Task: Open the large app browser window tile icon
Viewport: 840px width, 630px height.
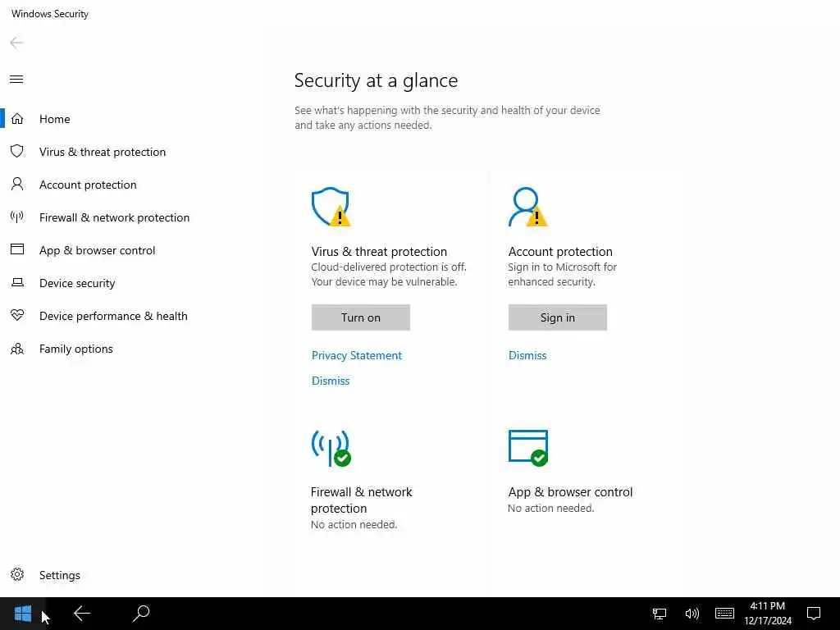Action: [528, 448]
